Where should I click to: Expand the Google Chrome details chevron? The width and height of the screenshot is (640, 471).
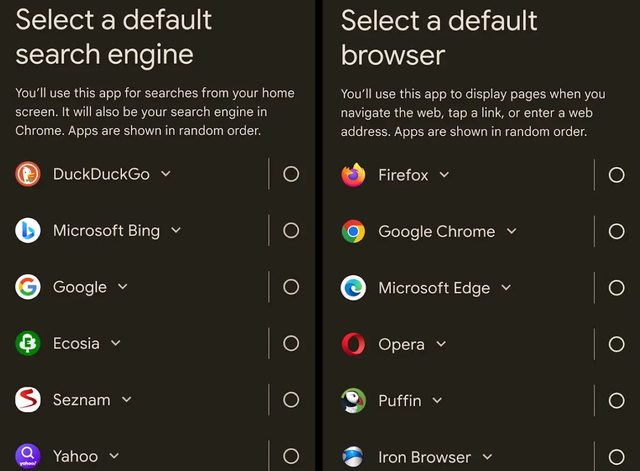click(511, 231)
